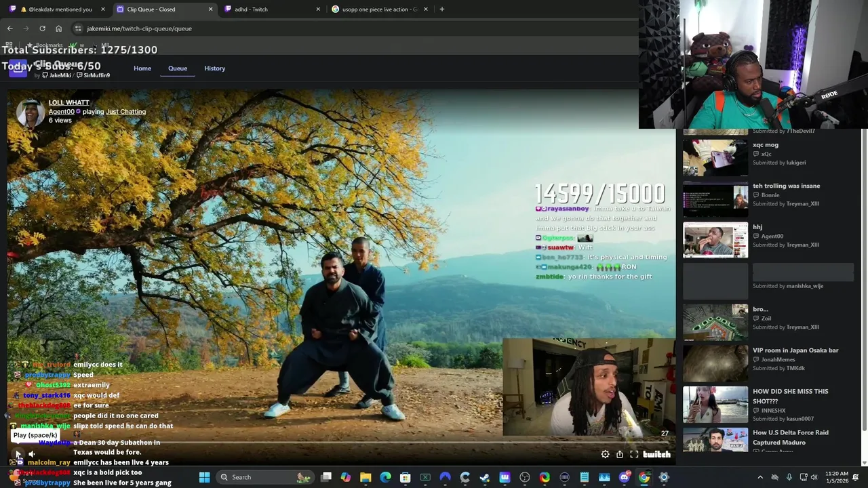The width and height of the screenshot is (868, 488).
Task: Click the Twitch logo in the player
Action: [656, 454]
